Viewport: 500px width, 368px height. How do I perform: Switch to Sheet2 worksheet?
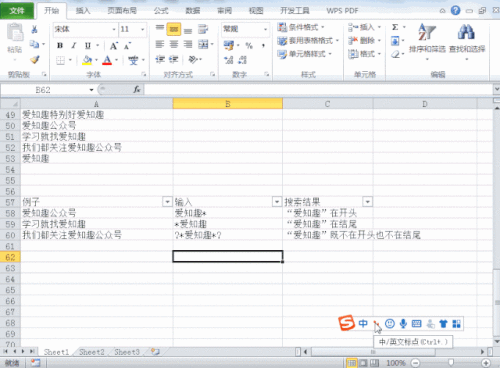92,352
